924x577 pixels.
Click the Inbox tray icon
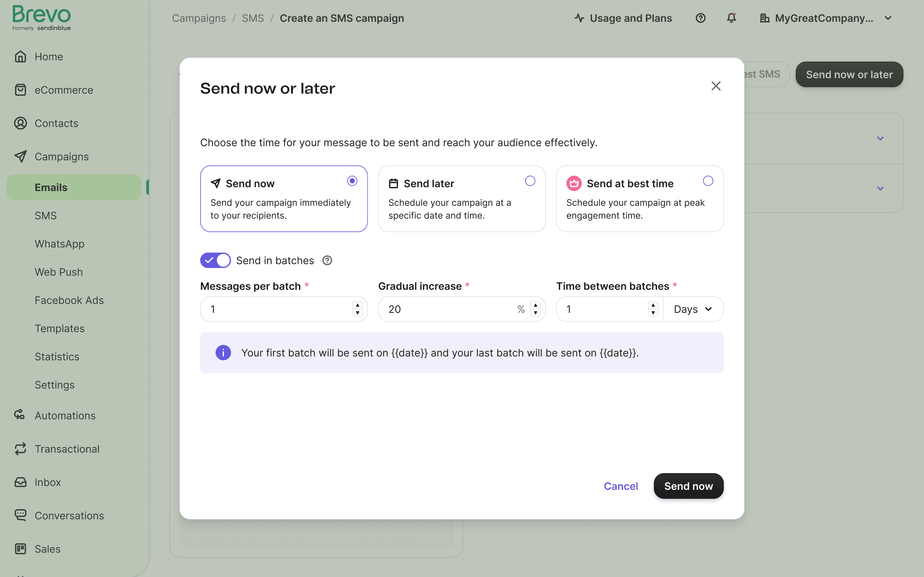coord(20,482)
